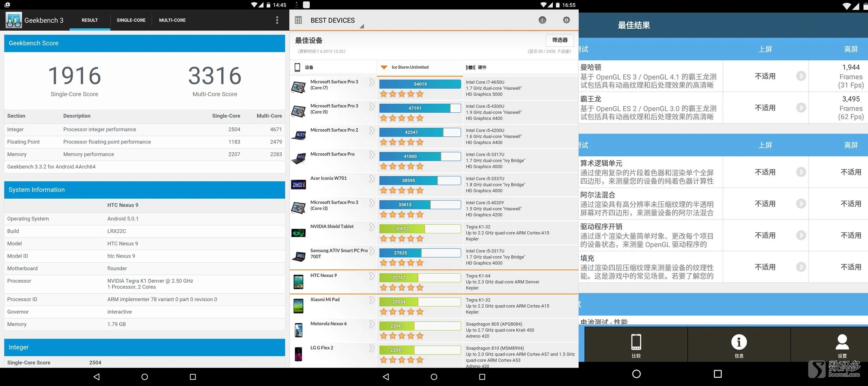The height and width of the screenshot is (386, 868).
Task: Switch to the RESULT tab
Action: click(90, 20)
